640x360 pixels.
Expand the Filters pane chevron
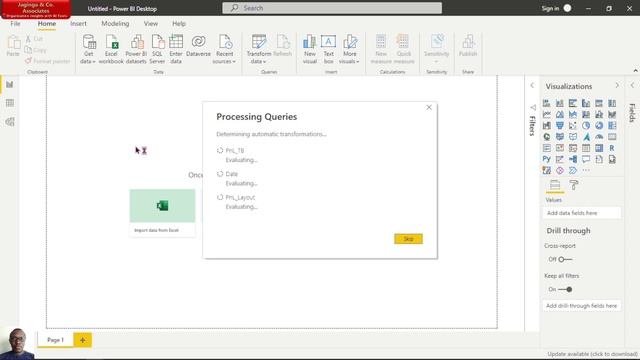[x=532, y=86]
